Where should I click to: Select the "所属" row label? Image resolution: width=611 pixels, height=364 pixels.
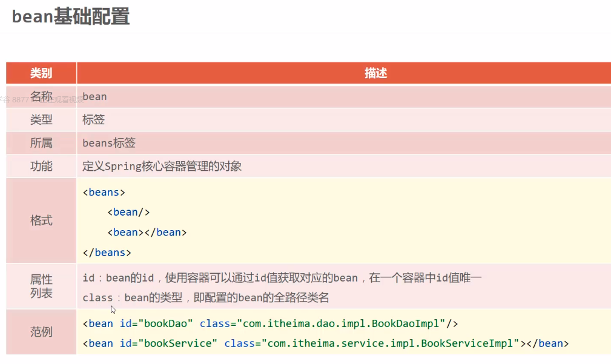[x=41, y=143]
